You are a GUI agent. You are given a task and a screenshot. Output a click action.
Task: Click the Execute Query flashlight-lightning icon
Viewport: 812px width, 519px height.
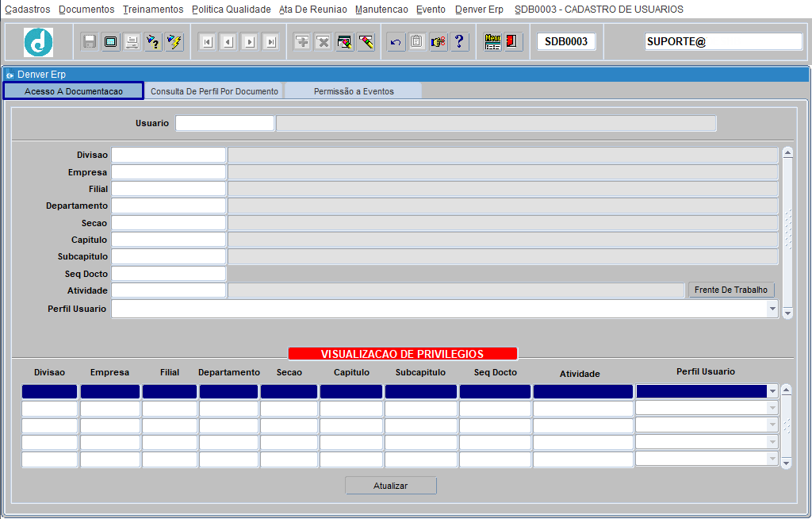[174, 41]
